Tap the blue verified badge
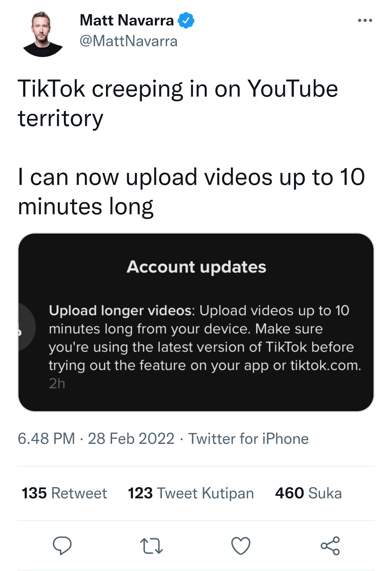This screenshot has width=392, height=571. click(x=186, y=20)
